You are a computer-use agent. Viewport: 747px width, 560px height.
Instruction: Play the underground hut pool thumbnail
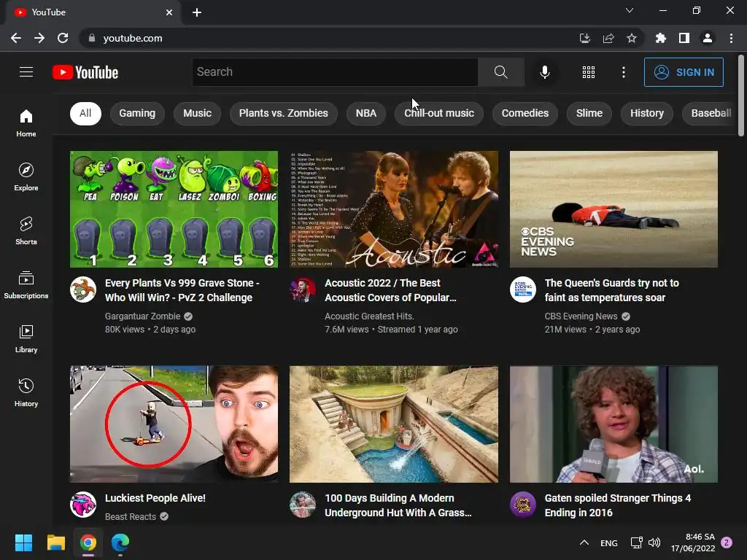point(394,424)
